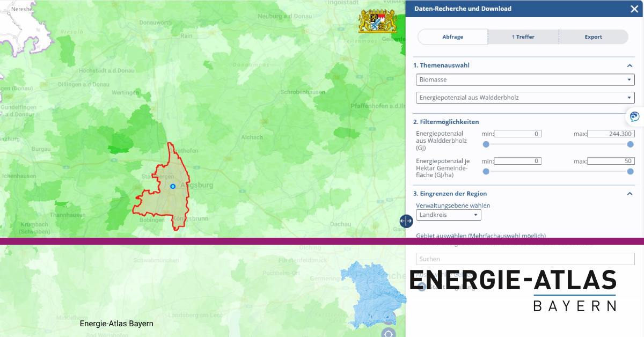
Task: Click the max field showing 50
Action: tap(611, 161)
